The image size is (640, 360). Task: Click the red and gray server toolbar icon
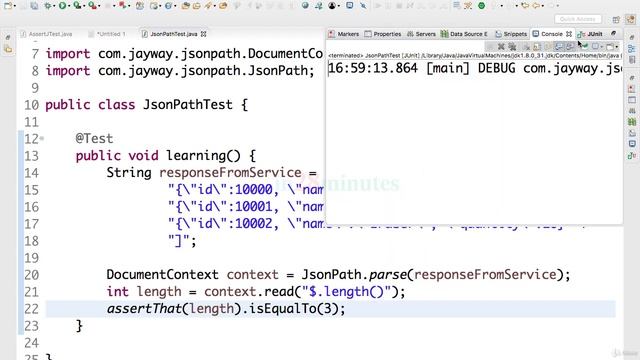tap(122, 6)
